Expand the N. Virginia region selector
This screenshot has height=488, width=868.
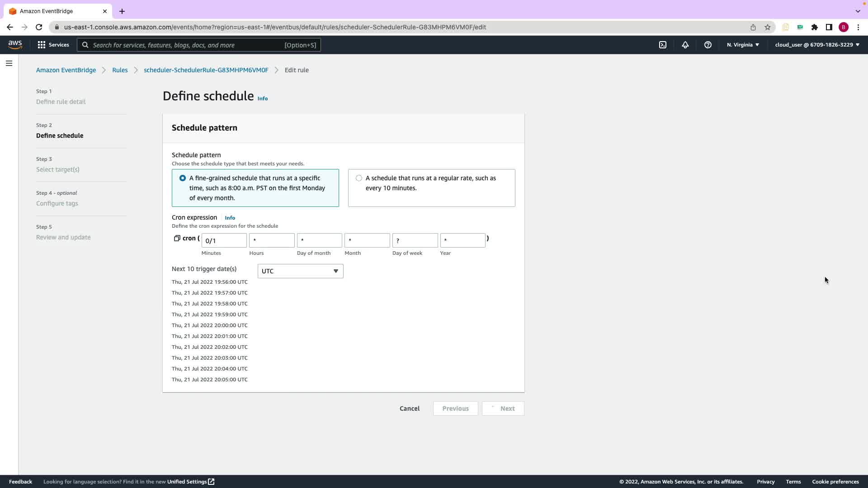point(743,45)
